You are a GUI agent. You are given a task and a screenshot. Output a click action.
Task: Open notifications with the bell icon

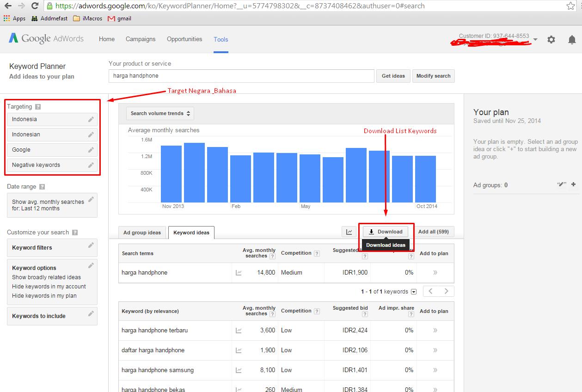coord(572,40)
